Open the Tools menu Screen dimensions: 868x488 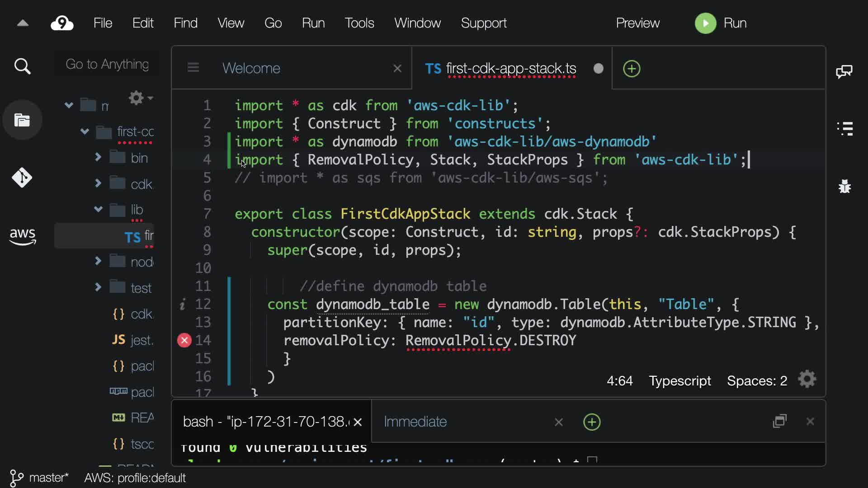coord(359,23)
